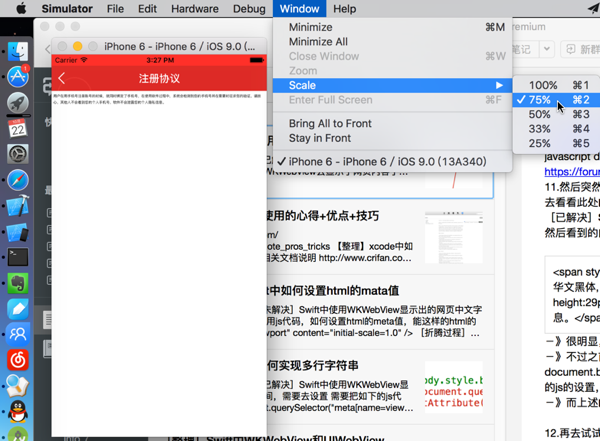
Task: Open NetEase Music red icon in Dock
Action: [18, 360]
